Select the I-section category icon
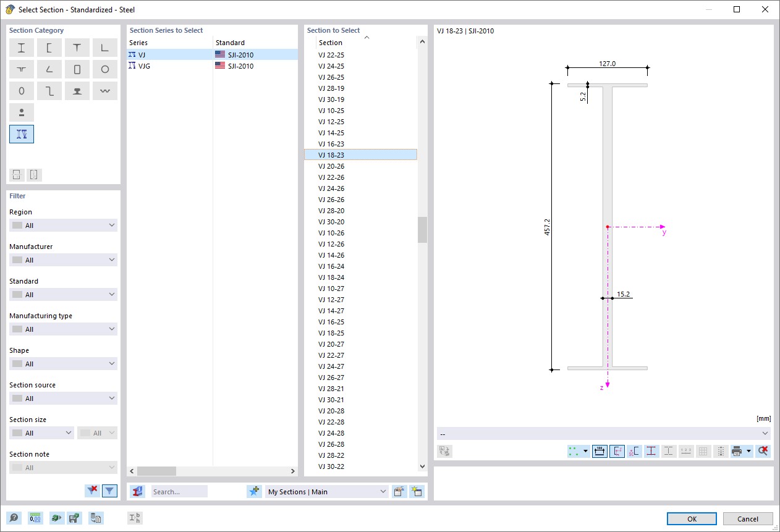The width and height of the screenshot is (780, 532). pyautogui.click(x=22, y=48)
